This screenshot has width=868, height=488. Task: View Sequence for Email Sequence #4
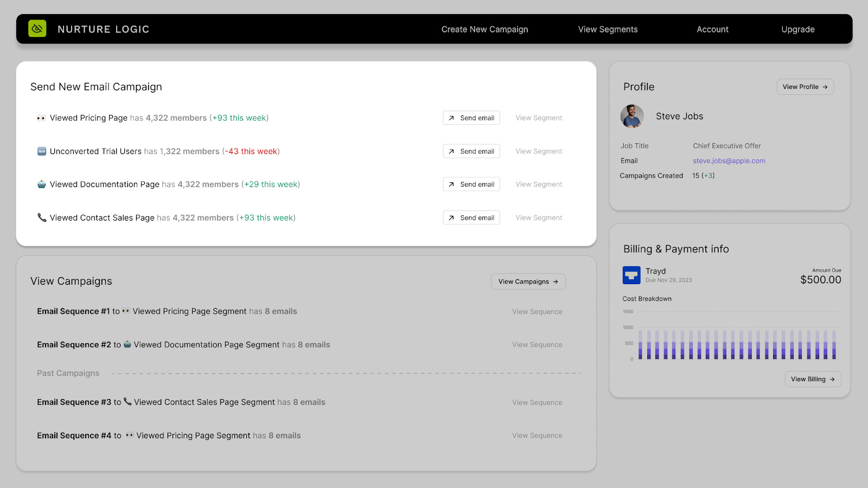(x=537, y=435)
